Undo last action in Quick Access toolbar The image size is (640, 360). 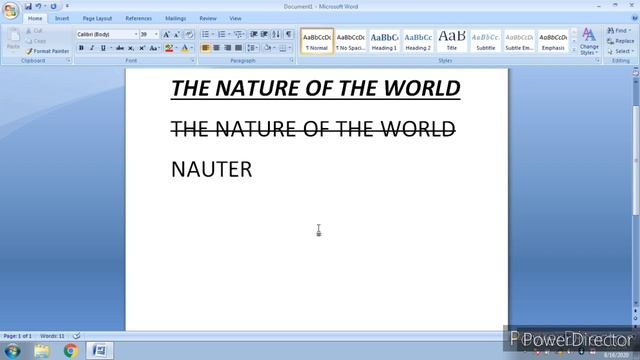coord(38,6)
